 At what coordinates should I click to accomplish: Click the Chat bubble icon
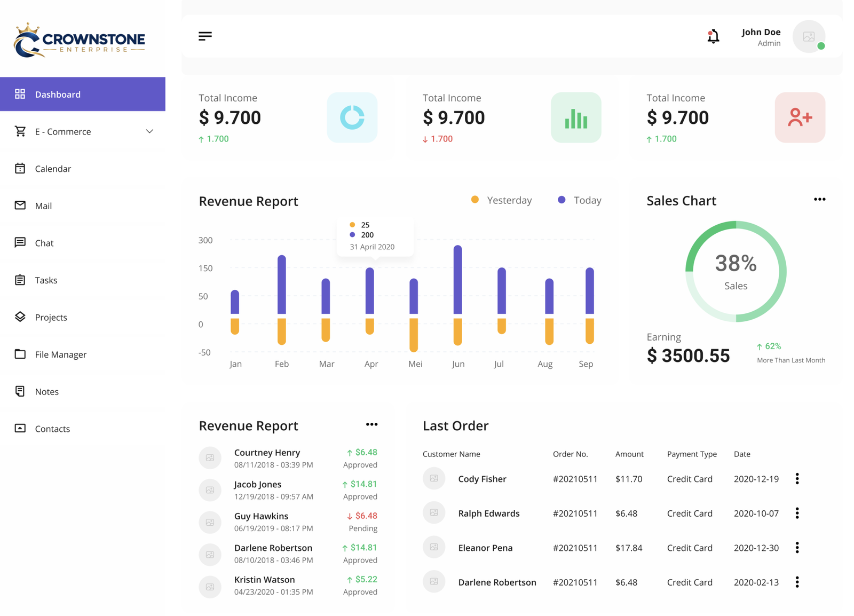(20, 242)
